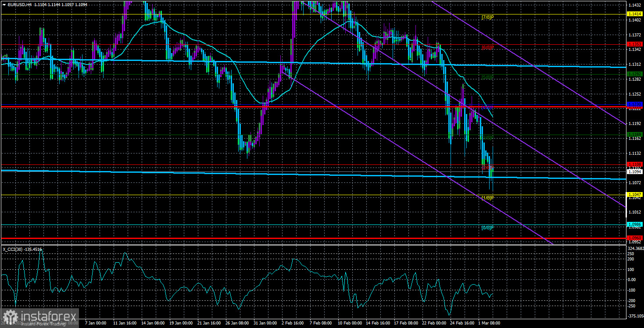Click the [7/8]P Murray level label
The width and height of the screenshot is (644, 328).
[487, 18]
